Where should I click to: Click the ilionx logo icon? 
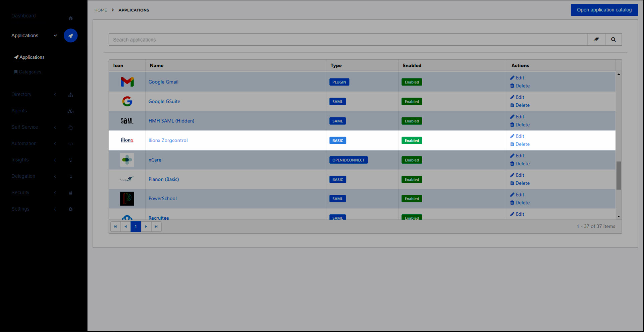click(x=127, y=140)
